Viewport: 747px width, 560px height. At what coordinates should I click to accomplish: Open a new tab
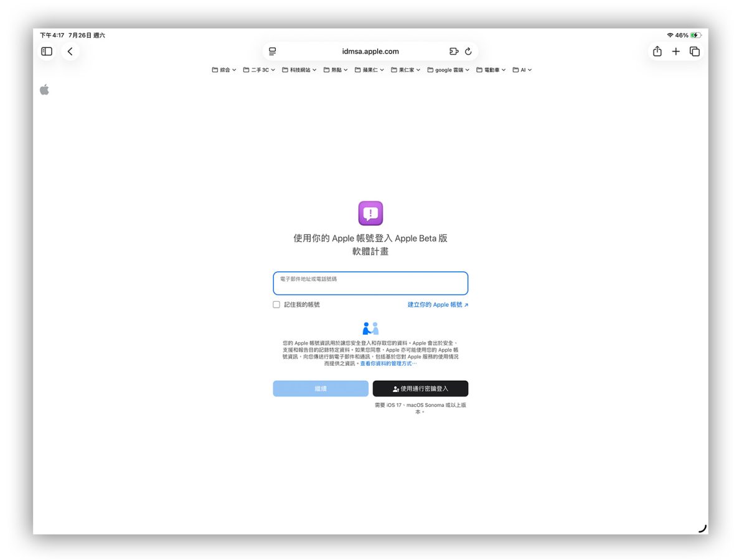click(676, 52)
